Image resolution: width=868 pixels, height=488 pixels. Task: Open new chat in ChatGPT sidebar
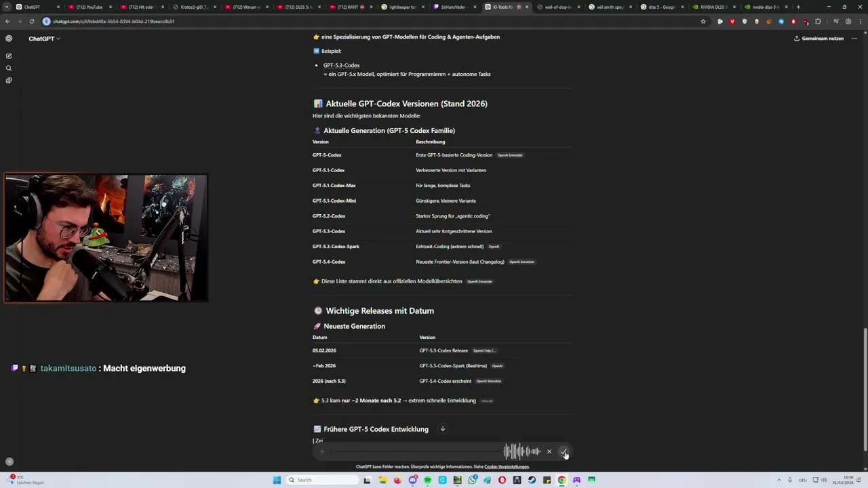point(9,56)
